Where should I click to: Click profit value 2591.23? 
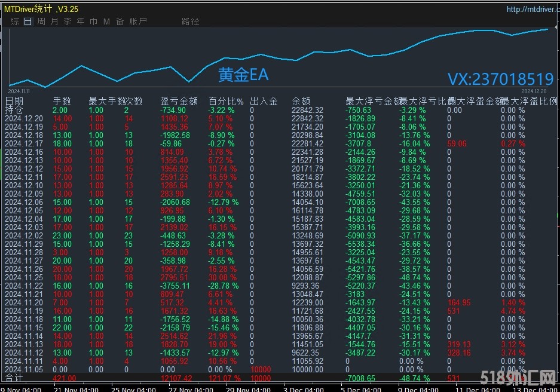[174, 177]
